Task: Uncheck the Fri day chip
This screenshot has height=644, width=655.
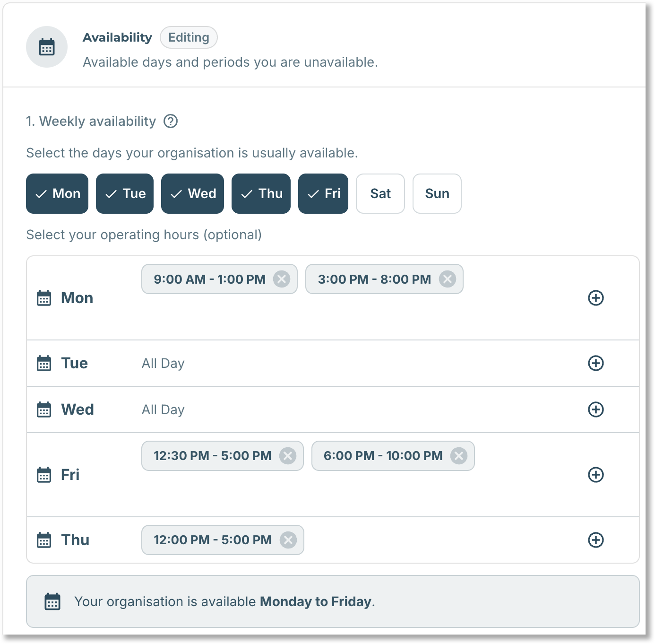Action: pos(323,193)
